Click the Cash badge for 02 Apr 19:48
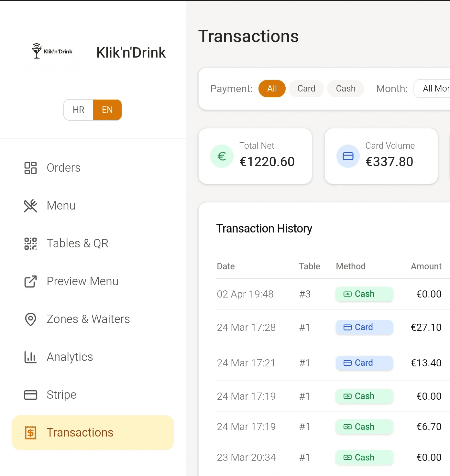 tap(364, 294)
